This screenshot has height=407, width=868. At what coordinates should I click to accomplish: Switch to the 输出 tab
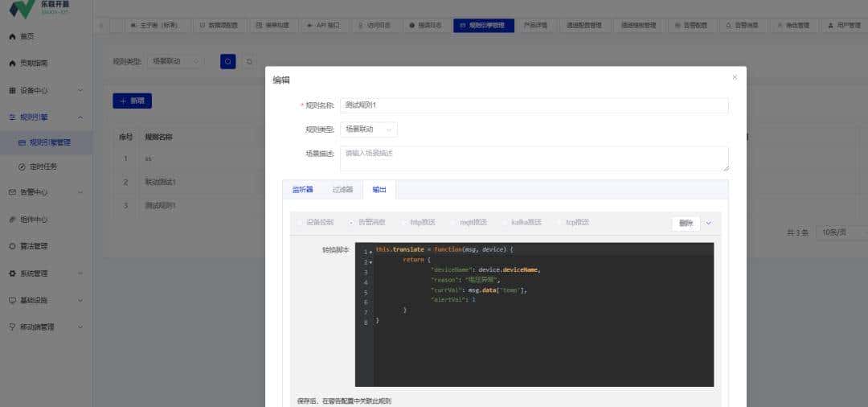[379, 189]
